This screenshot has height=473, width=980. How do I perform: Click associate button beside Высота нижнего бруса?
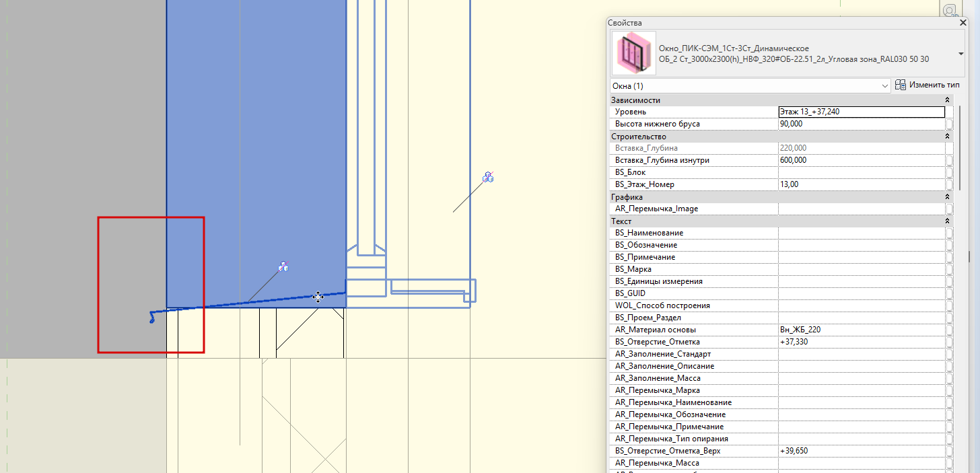[x=949, y=124]
